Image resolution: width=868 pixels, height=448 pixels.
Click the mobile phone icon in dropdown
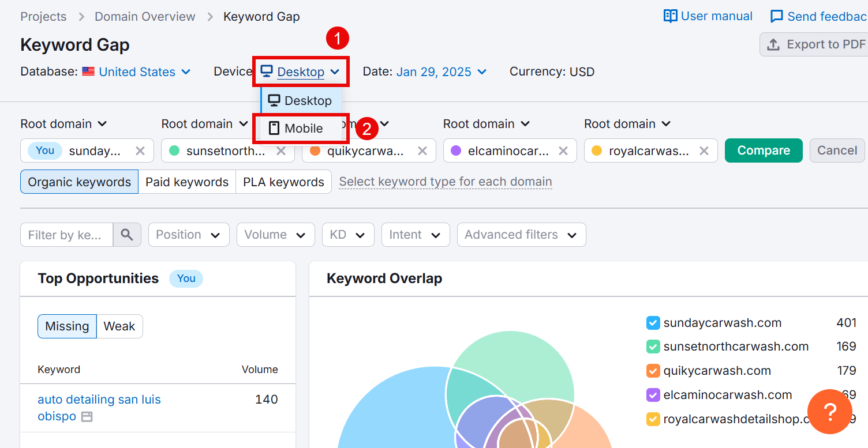[274, 128]
